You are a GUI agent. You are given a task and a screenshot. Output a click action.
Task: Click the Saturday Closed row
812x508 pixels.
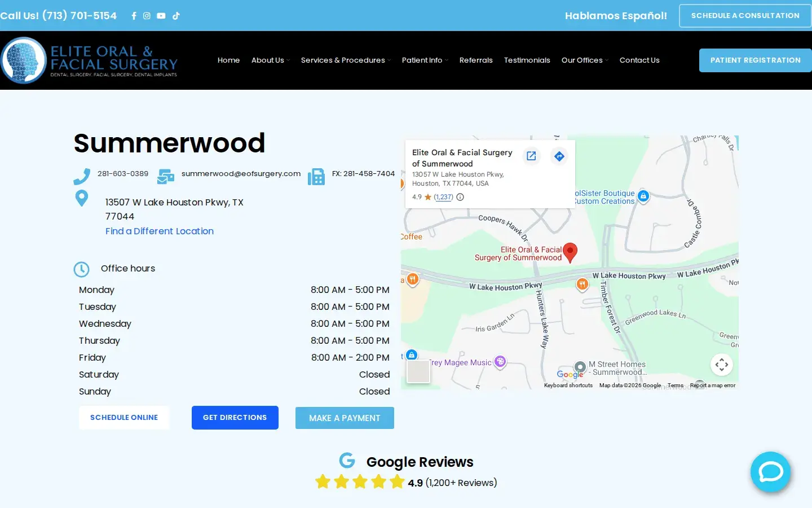coord(234,375)
